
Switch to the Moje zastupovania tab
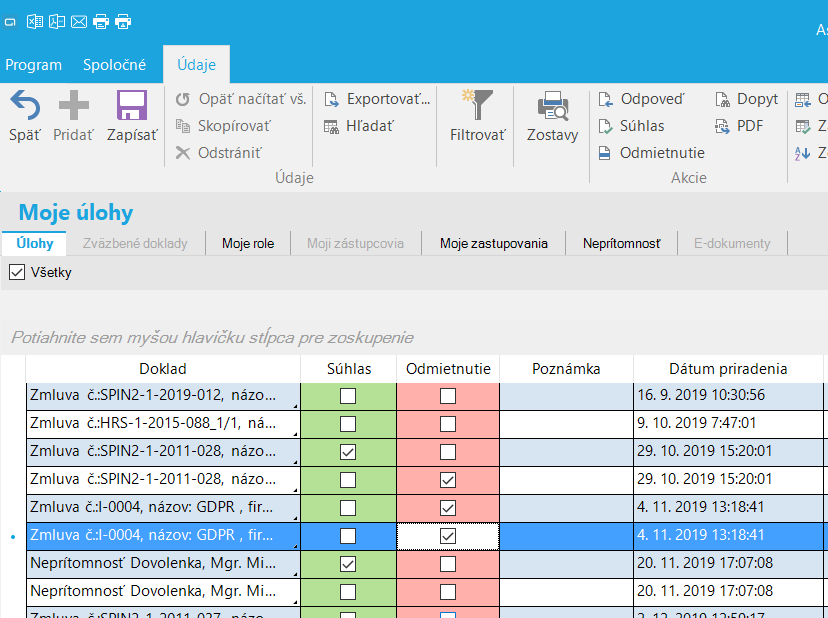coord(494,244)
